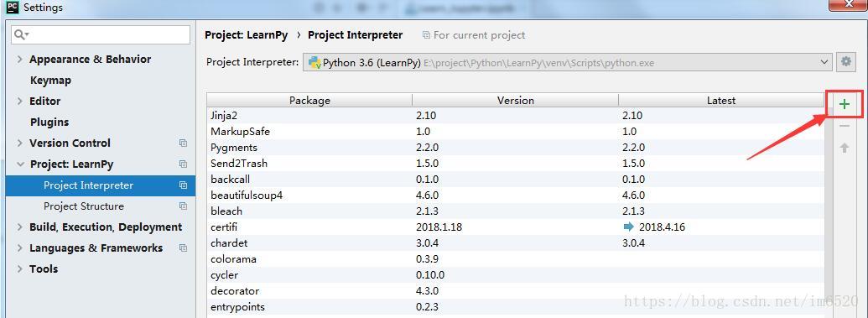Click the green plus install package button
Image resolution: width=868 pixels, height=318 pixels.
tap(845, 104)
